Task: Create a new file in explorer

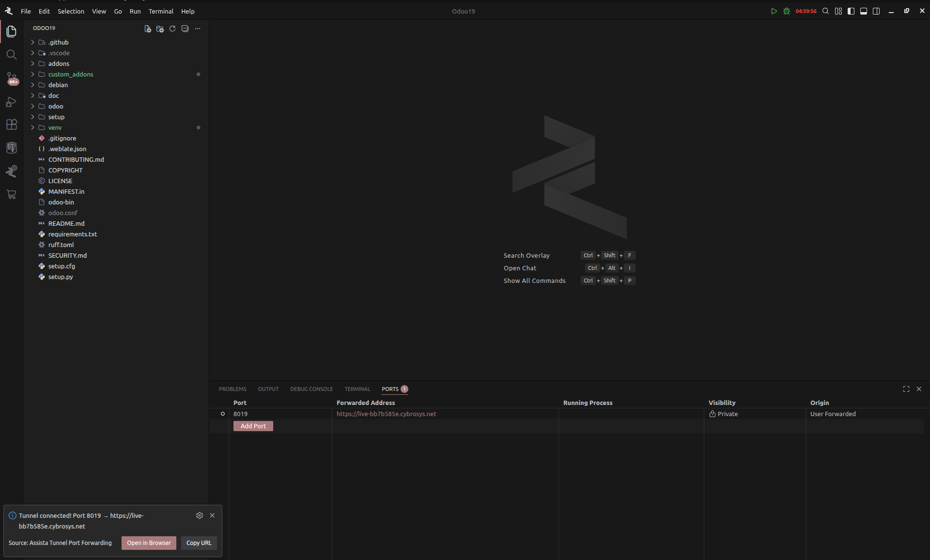Action: [148, 29]
